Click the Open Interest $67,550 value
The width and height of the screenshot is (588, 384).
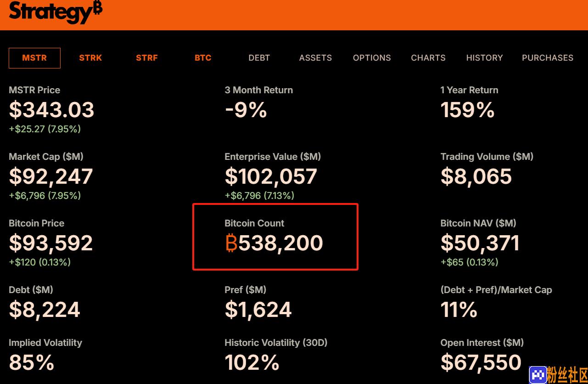[481, 362]
